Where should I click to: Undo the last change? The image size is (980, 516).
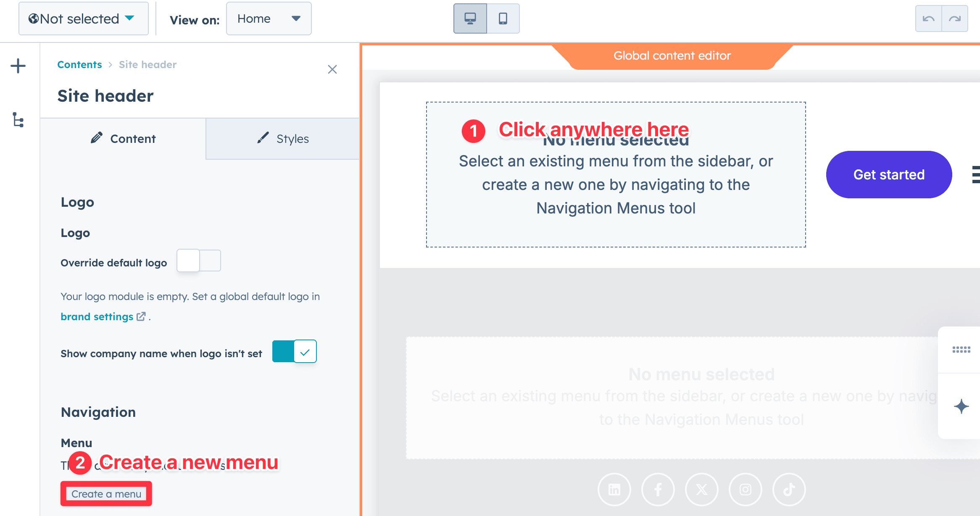[928, 18]
